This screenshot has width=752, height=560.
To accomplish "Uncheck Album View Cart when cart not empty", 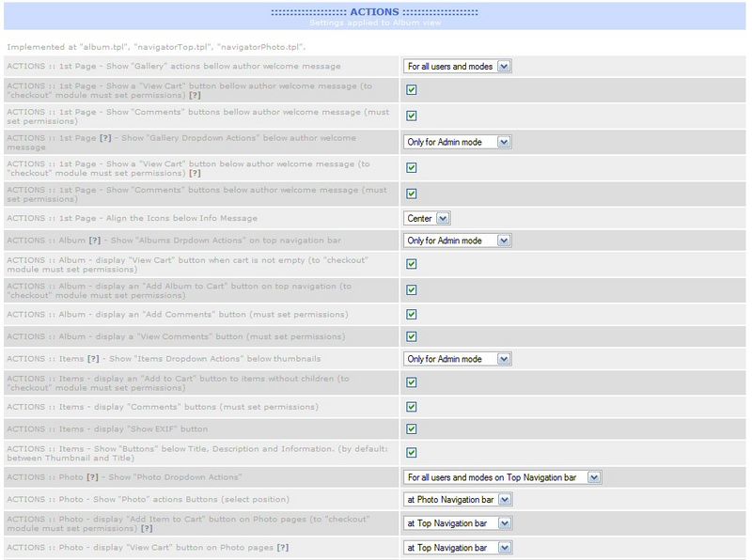I will 412,264.
